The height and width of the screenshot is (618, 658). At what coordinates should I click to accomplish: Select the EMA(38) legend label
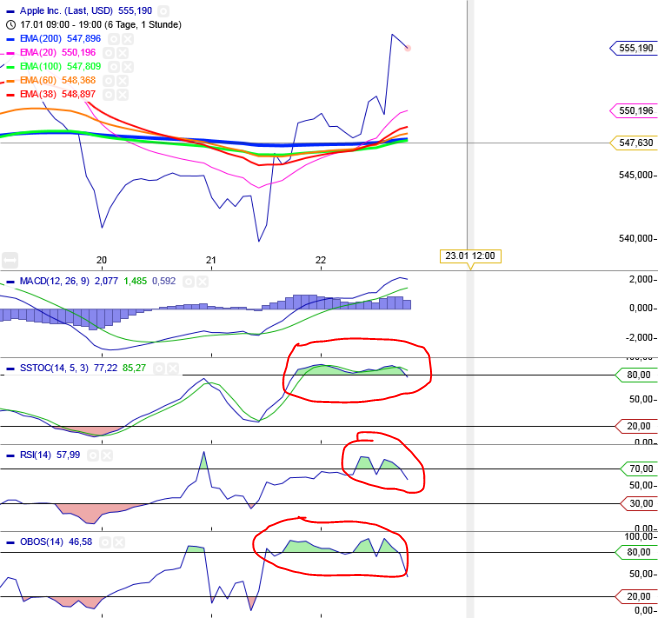click(38, 94)
